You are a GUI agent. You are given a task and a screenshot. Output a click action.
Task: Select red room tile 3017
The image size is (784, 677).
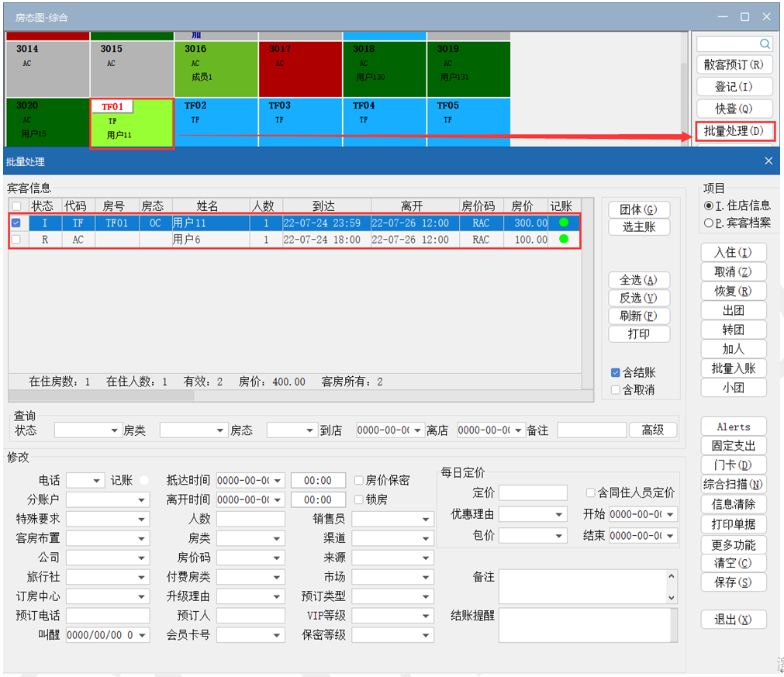299,68
